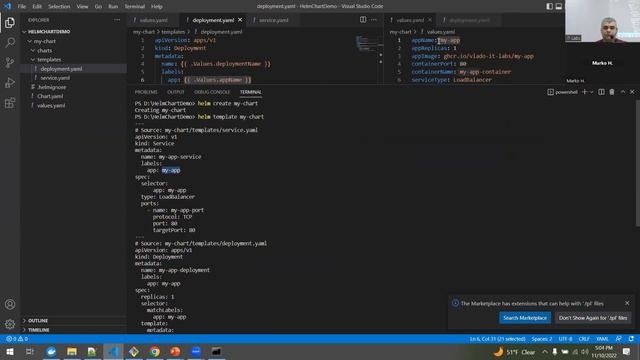Screen dimensions: 640x360
Task: Split the terminal panel
Action: (x=601, y=92)
